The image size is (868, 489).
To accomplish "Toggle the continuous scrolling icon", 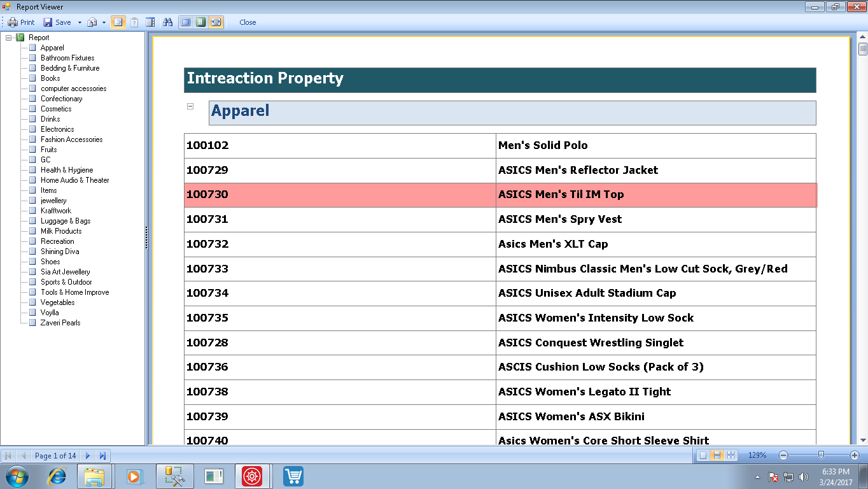I will (x=216, y=22).
